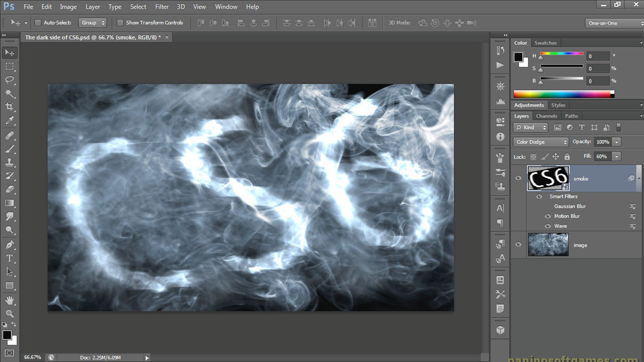Choose the Eraser tool

pyautogui.click(x=10, y=189)
